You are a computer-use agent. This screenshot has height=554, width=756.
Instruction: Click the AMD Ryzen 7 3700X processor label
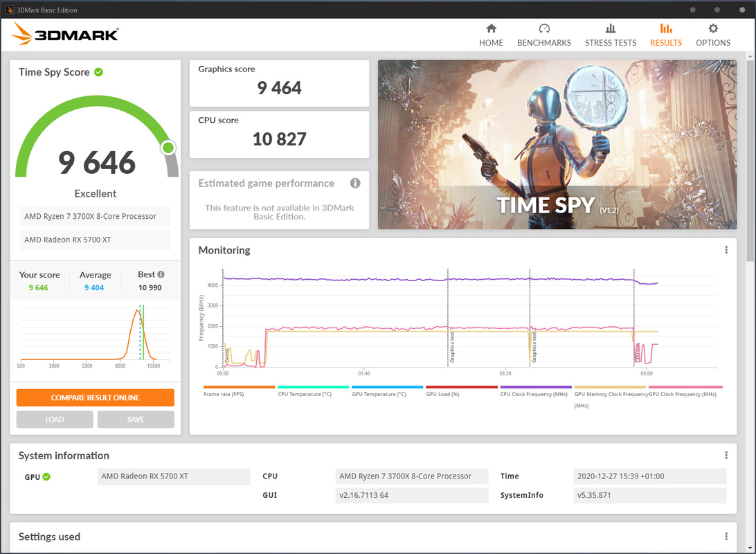pyautogui.click(x=95, y=217)
